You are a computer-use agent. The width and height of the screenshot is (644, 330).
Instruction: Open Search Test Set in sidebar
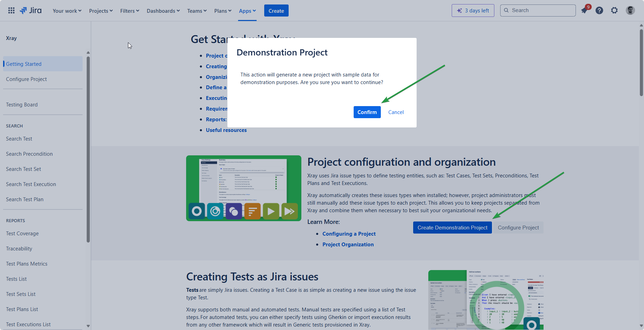coord(43,169)
